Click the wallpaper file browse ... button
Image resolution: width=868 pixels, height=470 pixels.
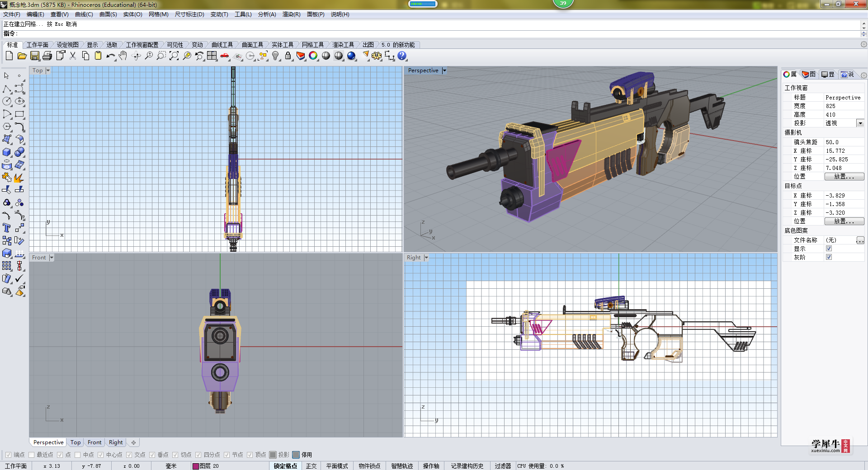coord(860,240)
